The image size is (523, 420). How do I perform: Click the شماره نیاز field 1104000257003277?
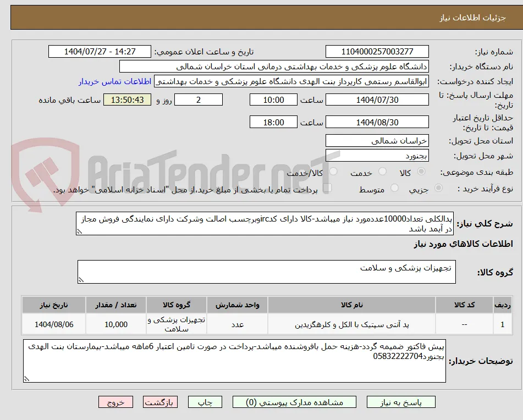click(377, 52)
